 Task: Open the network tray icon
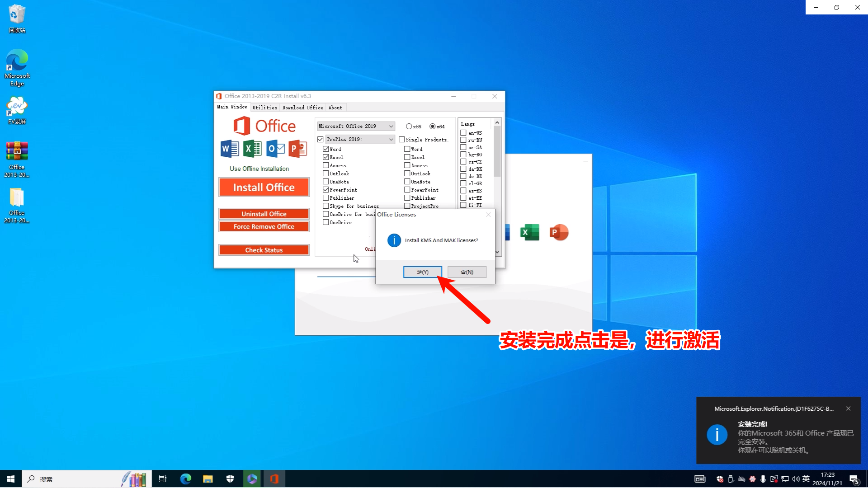(785, 479)
